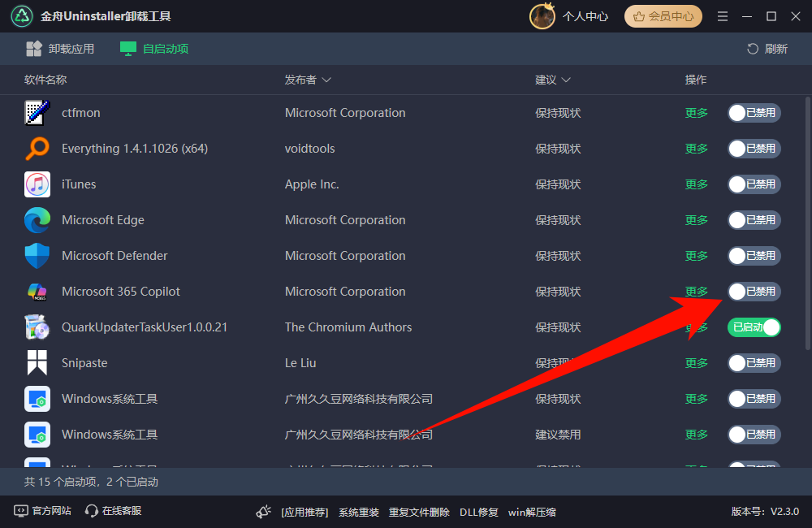
Task: Disable the QuarkUpdaterTaskUser startup toggle
Action: (754, 327)
